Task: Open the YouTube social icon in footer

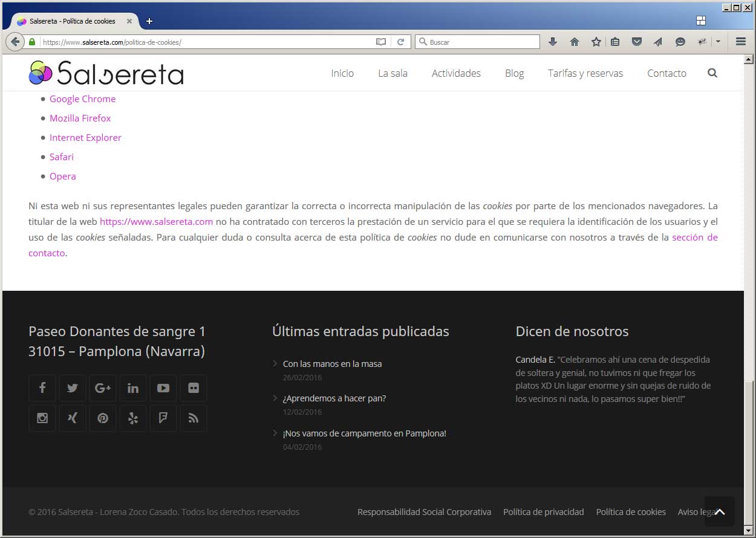Action: point(163,388)
